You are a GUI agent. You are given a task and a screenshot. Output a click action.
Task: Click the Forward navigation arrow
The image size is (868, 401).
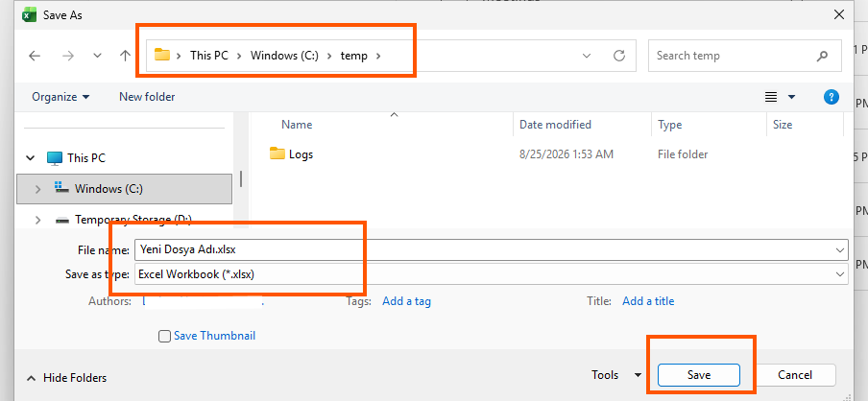click(68, 56)
